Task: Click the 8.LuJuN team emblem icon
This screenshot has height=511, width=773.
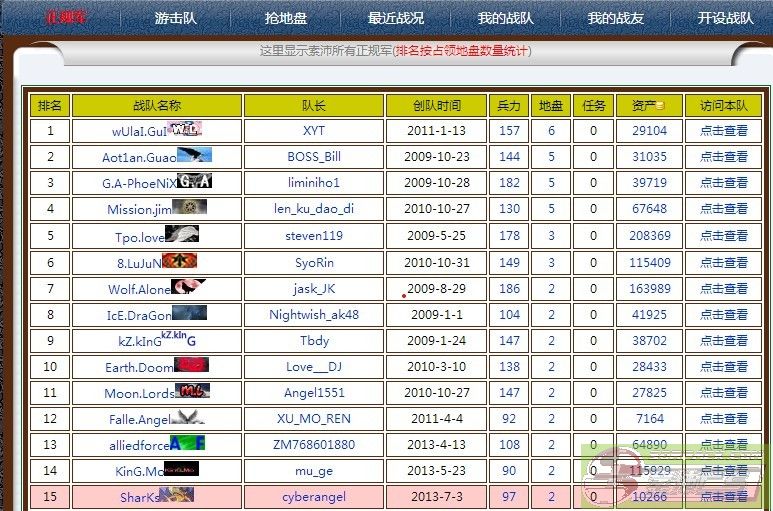Action: tap(179, 260)
